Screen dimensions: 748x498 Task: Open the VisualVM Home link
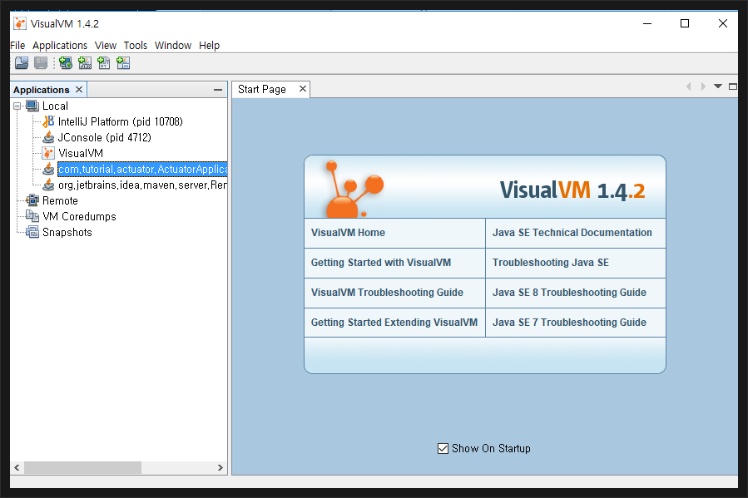point(348,232)
